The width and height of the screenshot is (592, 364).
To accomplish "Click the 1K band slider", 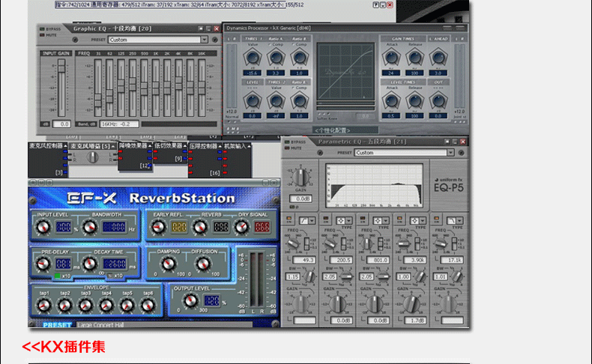I will pos(156,88).
